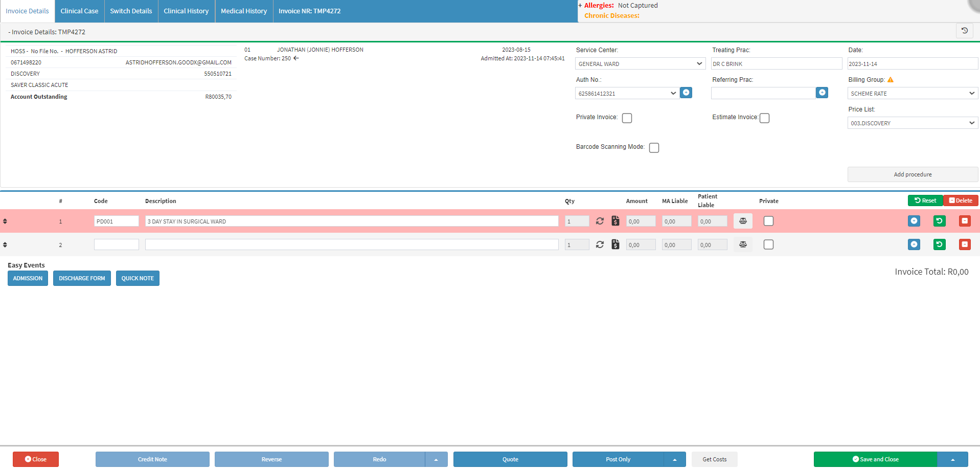Click the red delete icon on line 1
This screenshot has width=980, height=469.
point(965,221)
